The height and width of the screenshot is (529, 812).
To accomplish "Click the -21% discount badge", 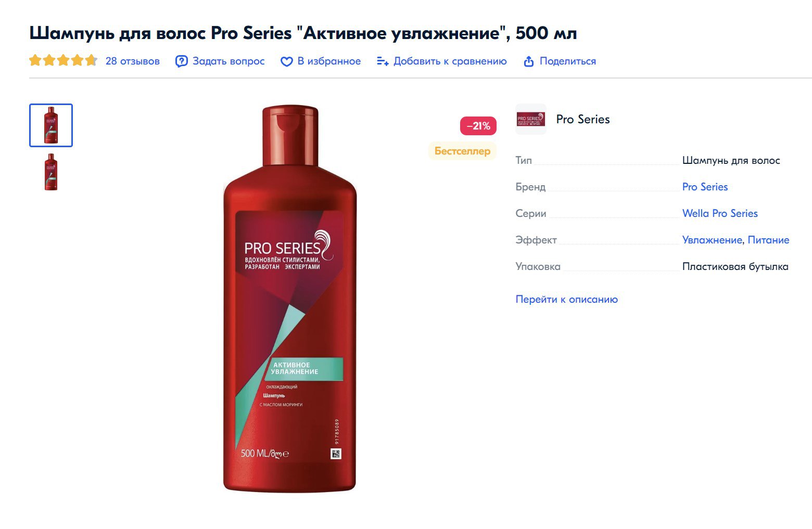I will [x=478, y=126].
